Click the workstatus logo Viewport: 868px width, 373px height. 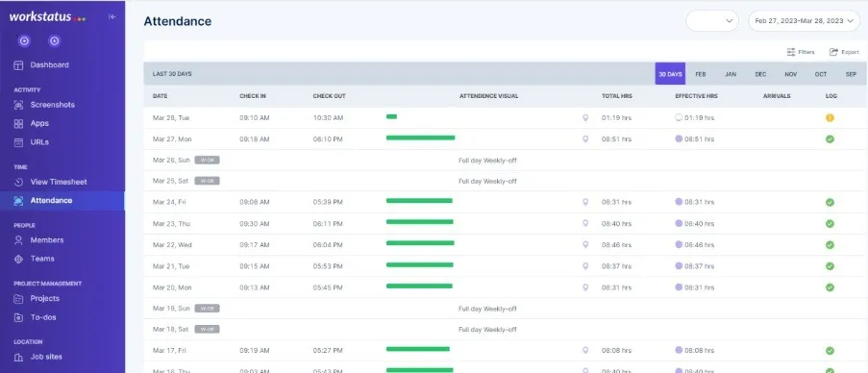tap(47, 17)
